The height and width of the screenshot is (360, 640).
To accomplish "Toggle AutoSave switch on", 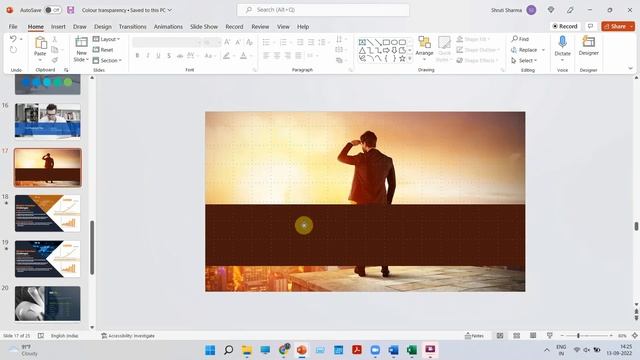I will (53, 10).
